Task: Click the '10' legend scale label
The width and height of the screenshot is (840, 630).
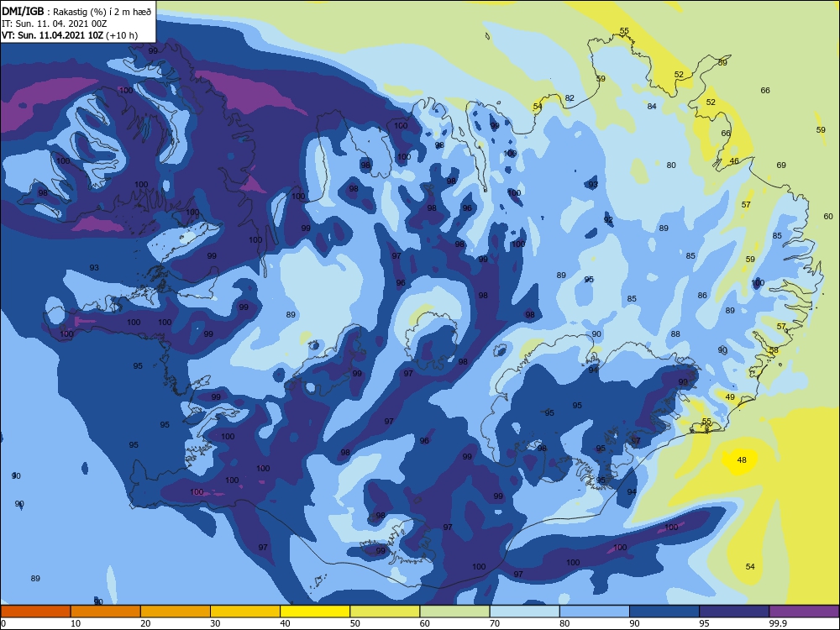Action: point(76,623)
